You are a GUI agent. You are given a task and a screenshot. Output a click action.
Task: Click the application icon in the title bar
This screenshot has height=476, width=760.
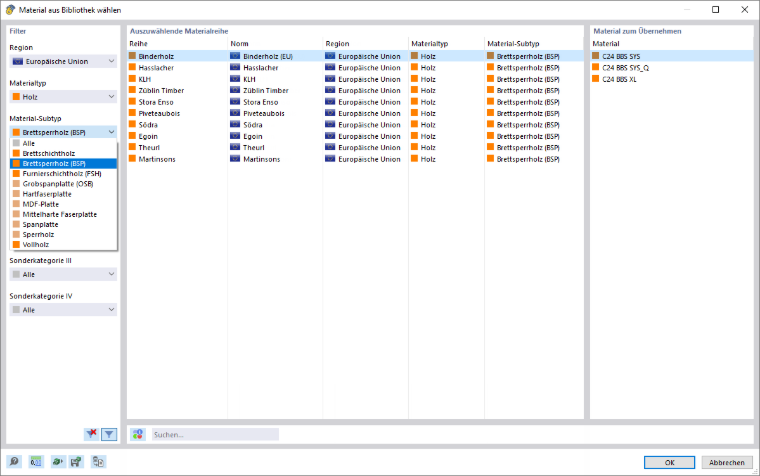click(10, 10)
